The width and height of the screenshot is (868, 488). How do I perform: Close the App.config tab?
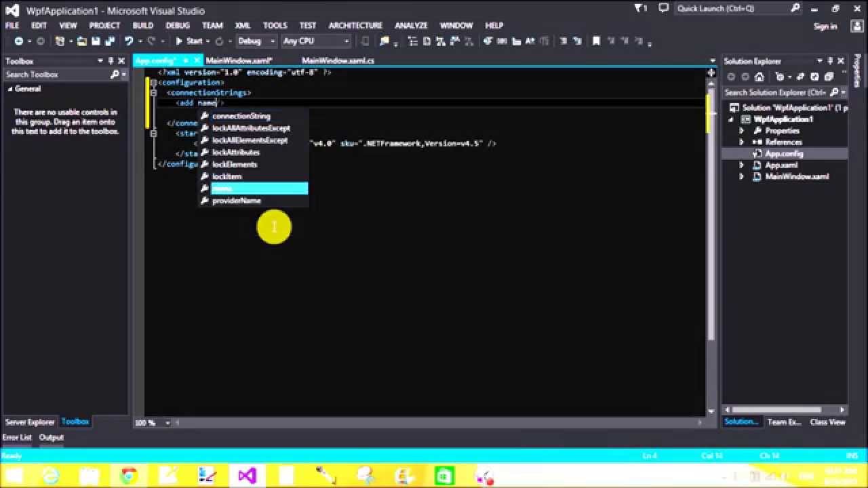pos(197,60)
